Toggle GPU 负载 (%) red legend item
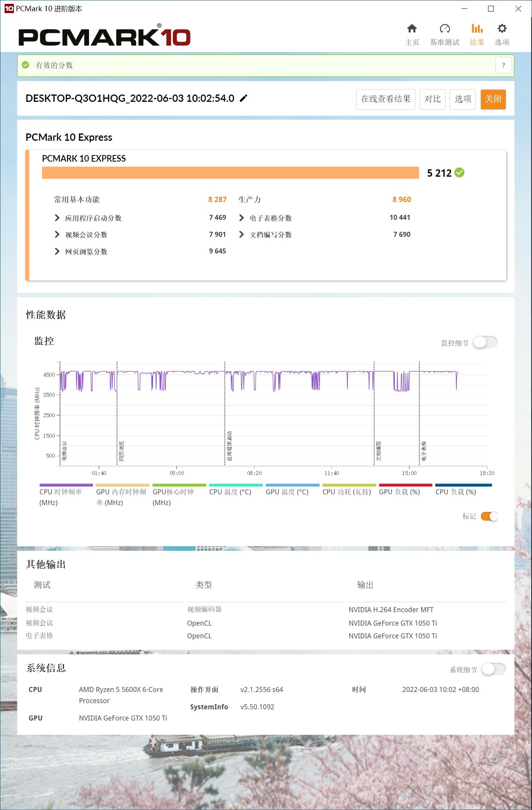Screen dimensions: 532x810 406,490
